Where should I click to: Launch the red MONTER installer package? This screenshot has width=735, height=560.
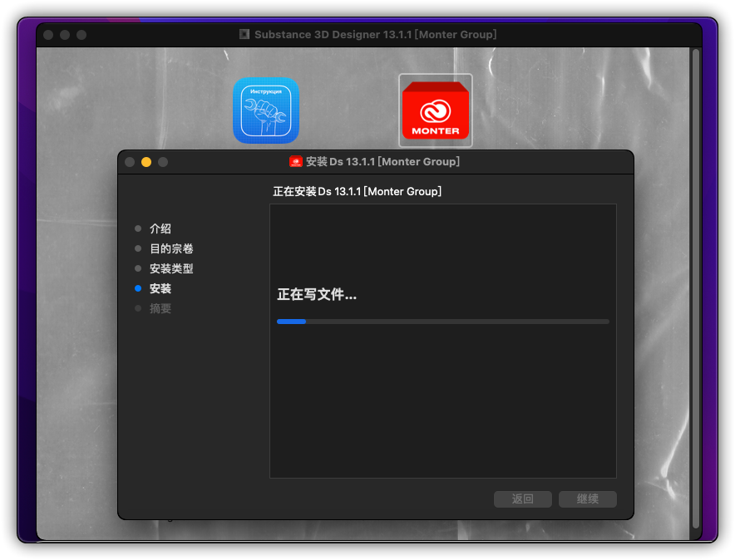(x=436, y=111)
